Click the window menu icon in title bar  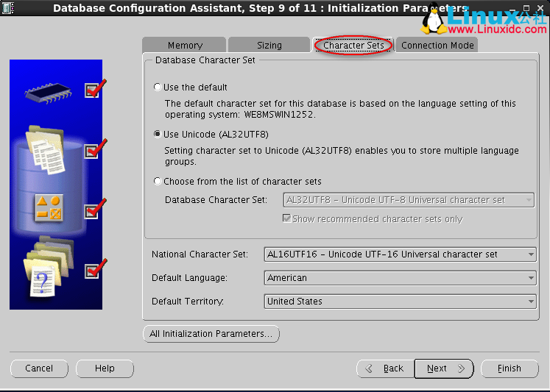tap(7, 7)
